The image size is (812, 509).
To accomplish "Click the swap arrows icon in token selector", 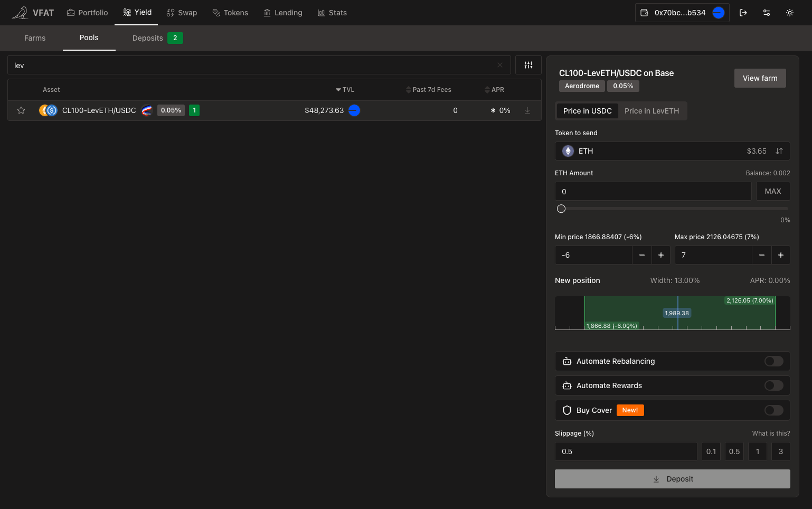I will tap(779, 151).
